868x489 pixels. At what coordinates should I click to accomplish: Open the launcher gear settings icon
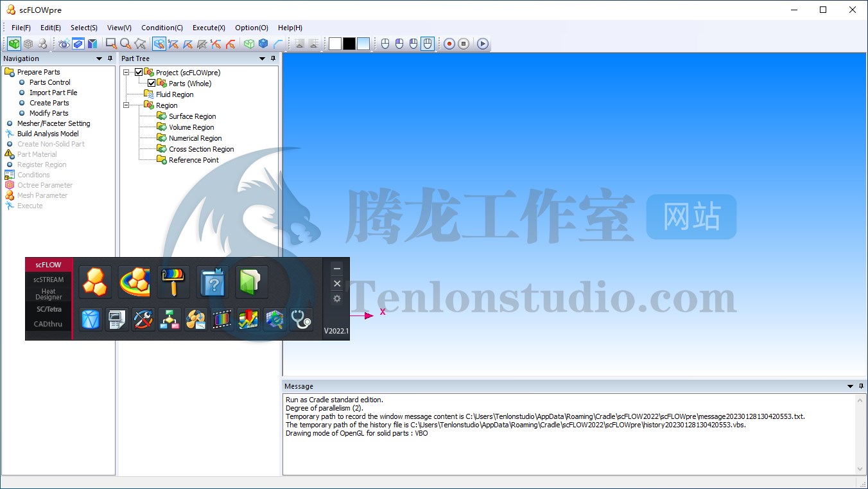tap(337, 299)
